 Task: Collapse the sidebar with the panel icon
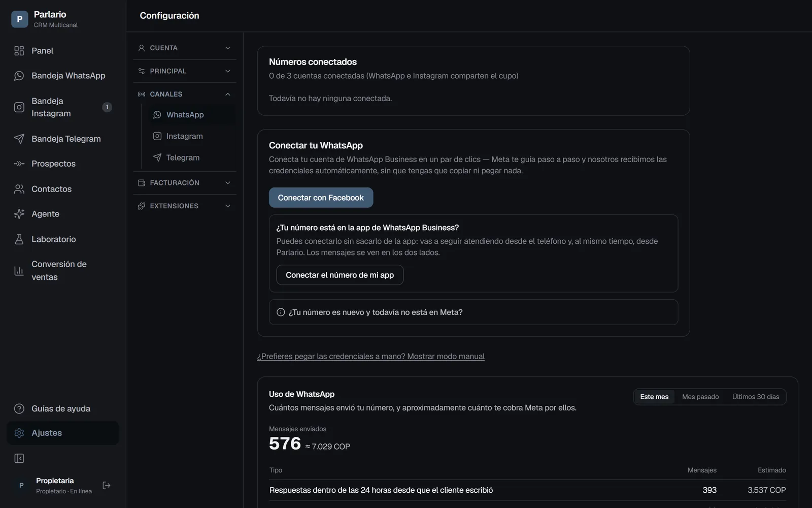[19, 459]
